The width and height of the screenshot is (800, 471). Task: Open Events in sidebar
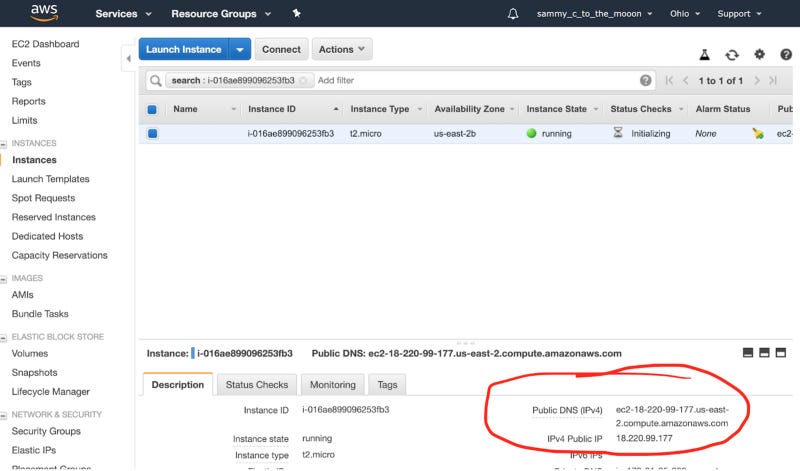tap(26, 63)
